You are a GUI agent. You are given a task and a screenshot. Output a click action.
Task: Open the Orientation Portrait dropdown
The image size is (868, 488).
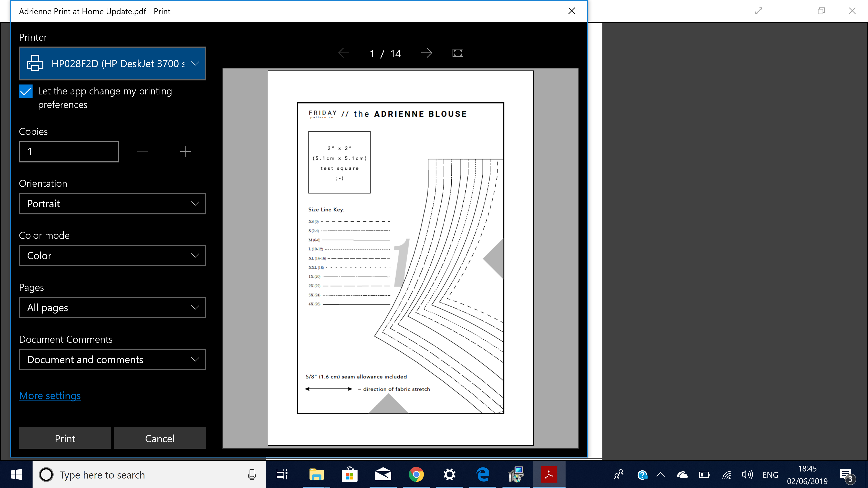(113, 203)
